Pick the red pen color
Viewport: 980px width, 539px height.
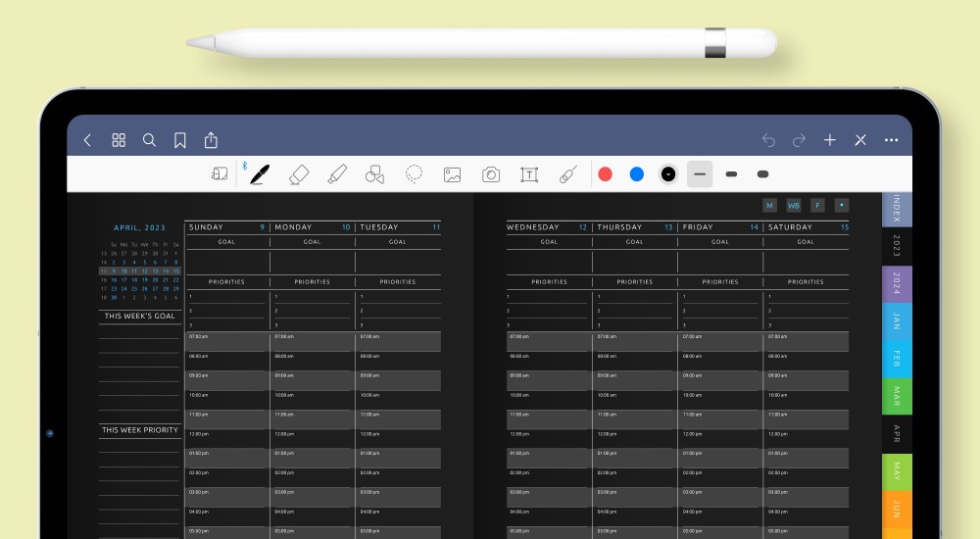click(605, 174)
